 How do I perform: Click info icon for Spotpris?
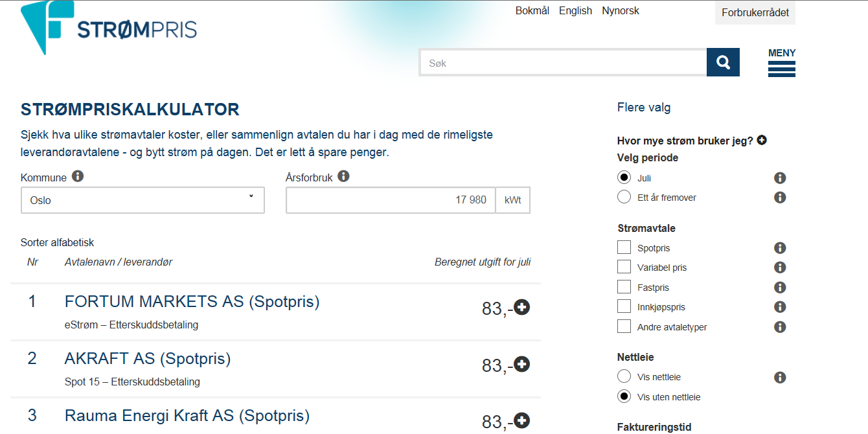[780, 248]
